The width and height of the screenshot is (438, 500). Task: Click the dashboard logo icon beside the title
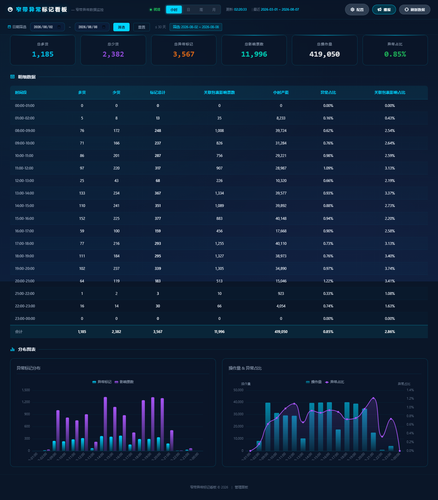(10, 10)
